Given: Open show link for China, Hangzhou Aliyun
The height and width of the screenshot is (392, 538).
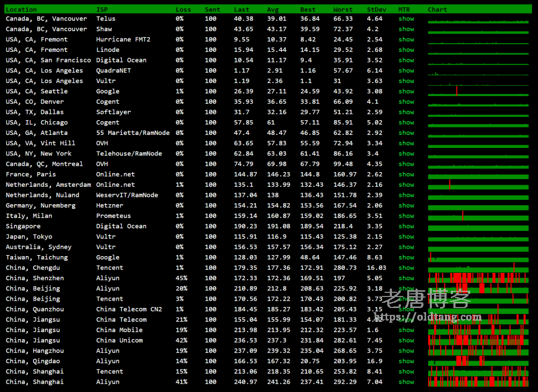Looking at the screenshot, I should 406,351.
